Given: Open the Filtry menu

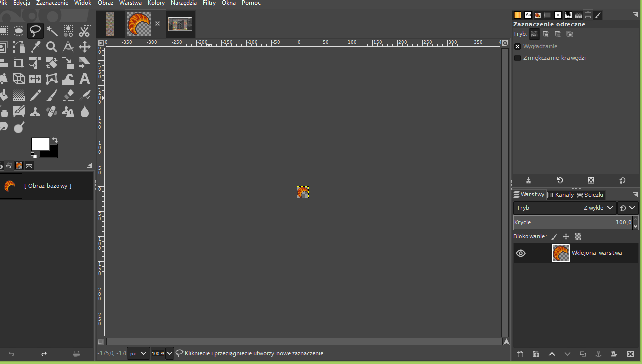Looking at the screenshot, I should click(x=209, y=3).
